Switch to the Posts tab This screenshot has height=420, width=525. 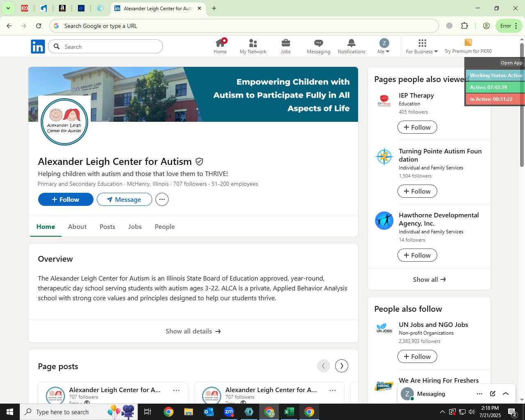(x=107, y=226)
